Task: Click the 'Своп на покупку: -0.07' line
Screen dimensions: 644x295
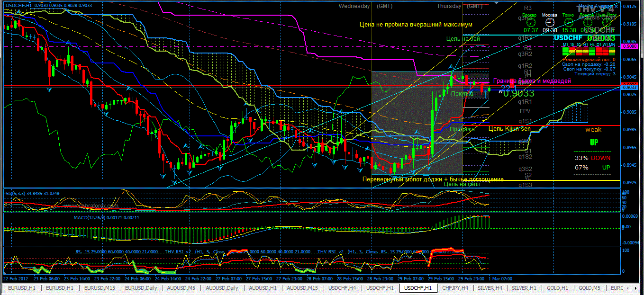Action: (x=589, y=69)
